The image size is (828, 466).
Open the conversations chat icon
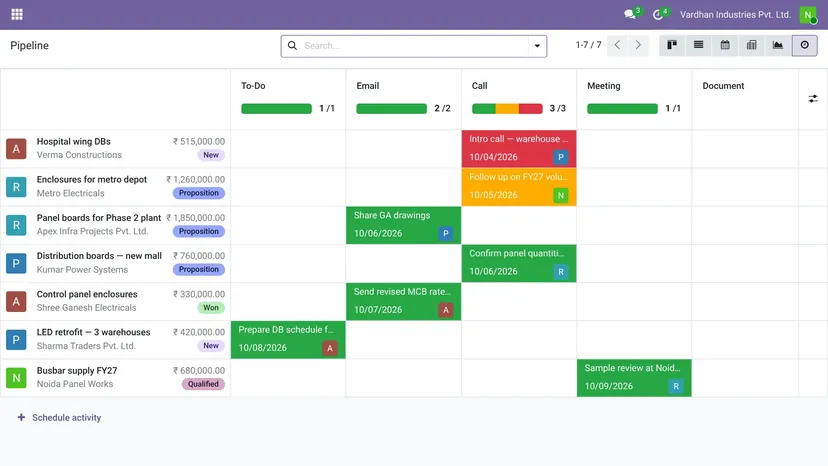click(x=629, y=15)
